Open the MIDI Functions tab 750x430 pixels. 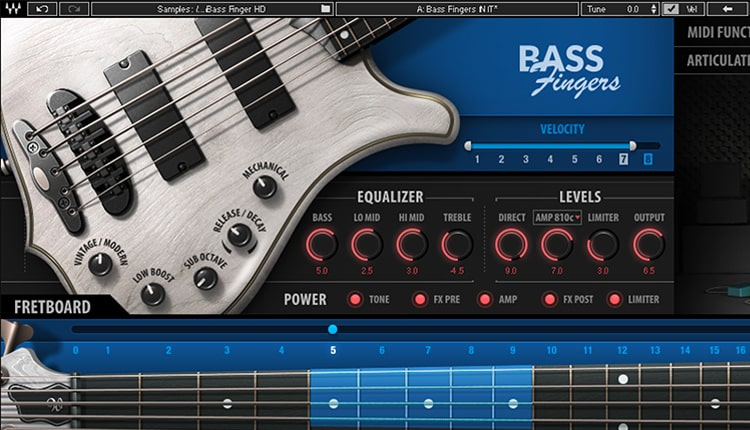[x=717, y=32]
